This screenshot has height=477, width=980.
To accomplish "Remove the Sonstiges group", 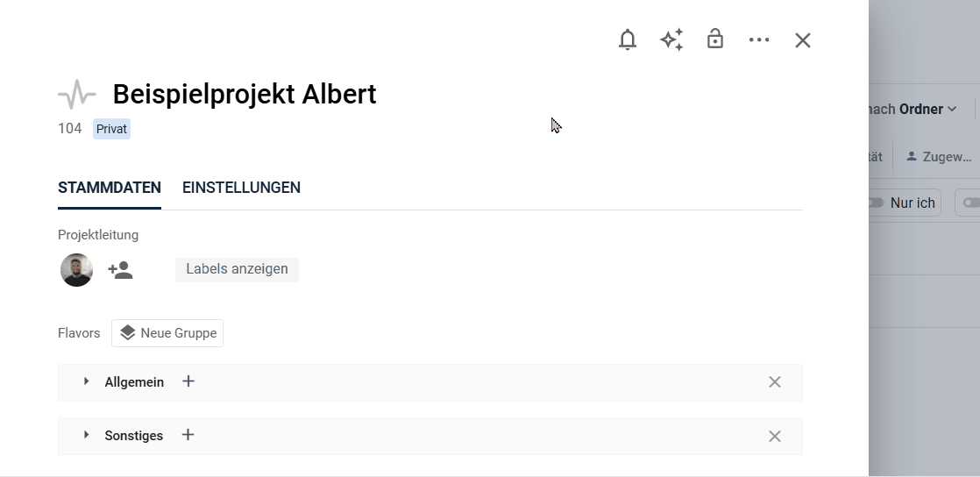I will (x=775, y=437).
